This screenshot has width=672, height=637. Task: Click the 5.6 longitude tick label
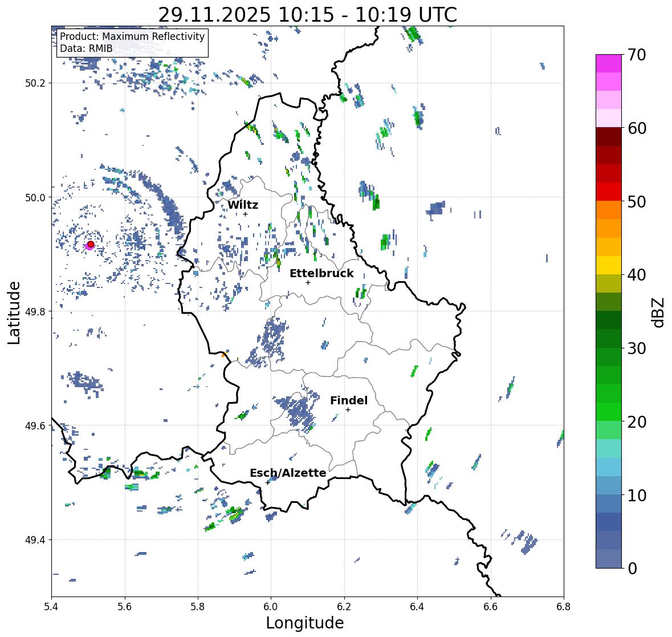pyautogui.click(x=125, y=607)
